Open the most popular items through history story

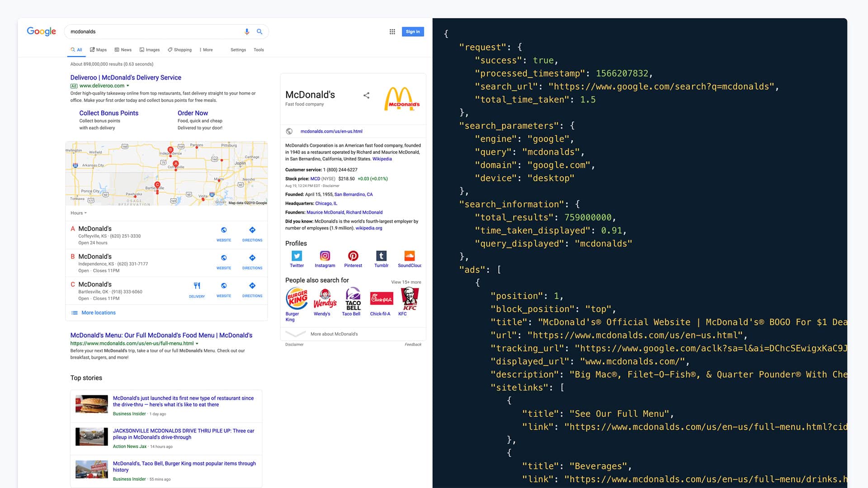(184, 467)
